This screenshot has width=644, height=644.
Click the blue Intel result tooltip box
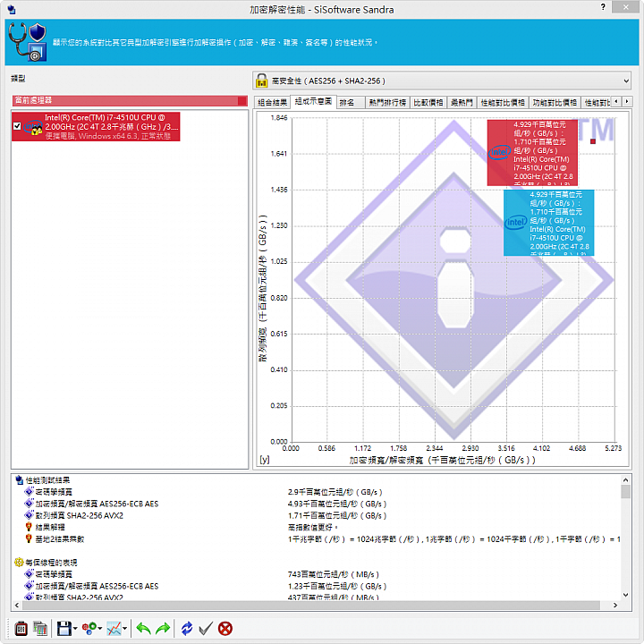coord(548,223)
